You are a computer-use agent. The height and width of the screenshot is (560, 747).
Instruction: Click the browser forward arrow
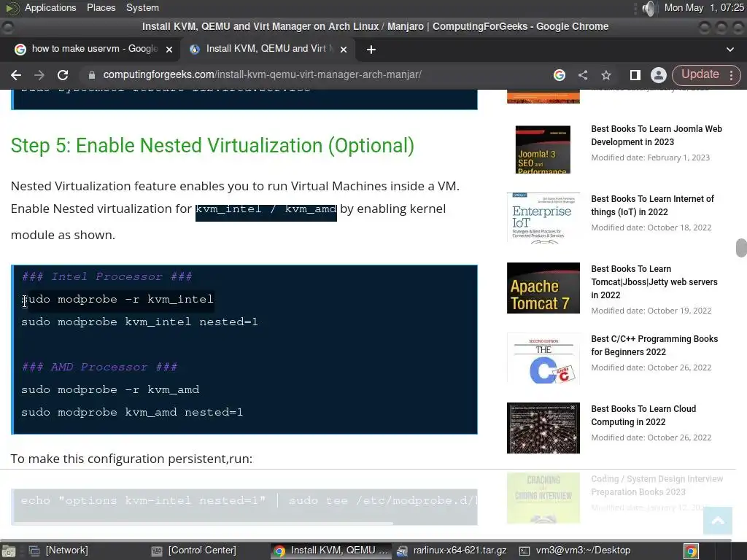[x=39, y=75]
